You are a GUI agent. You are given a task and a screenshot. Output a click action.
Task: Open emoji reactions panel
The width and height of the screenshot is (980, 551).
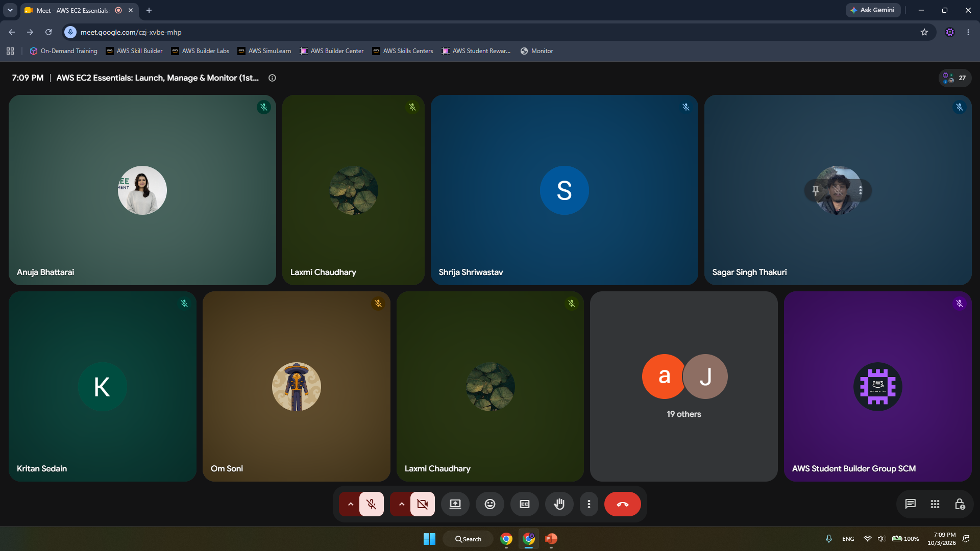(x=490, y=504)
